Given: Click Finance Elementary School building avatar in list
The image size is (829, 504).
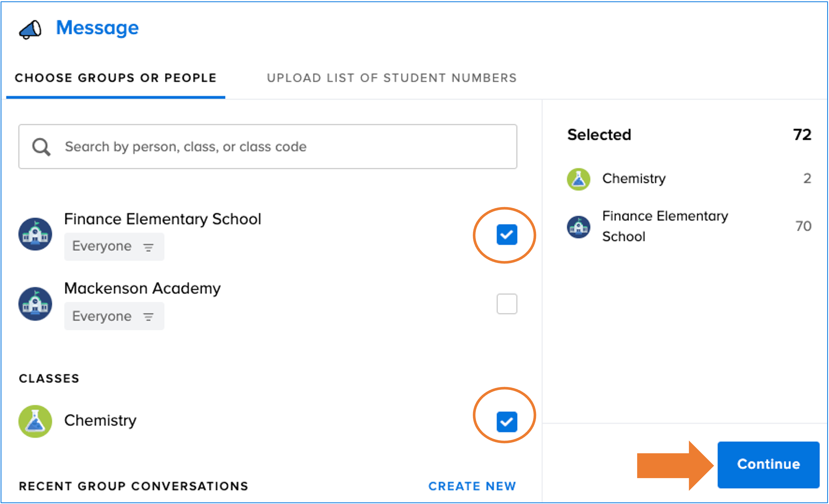Looking at the screenshot, I should pos(35,234).
